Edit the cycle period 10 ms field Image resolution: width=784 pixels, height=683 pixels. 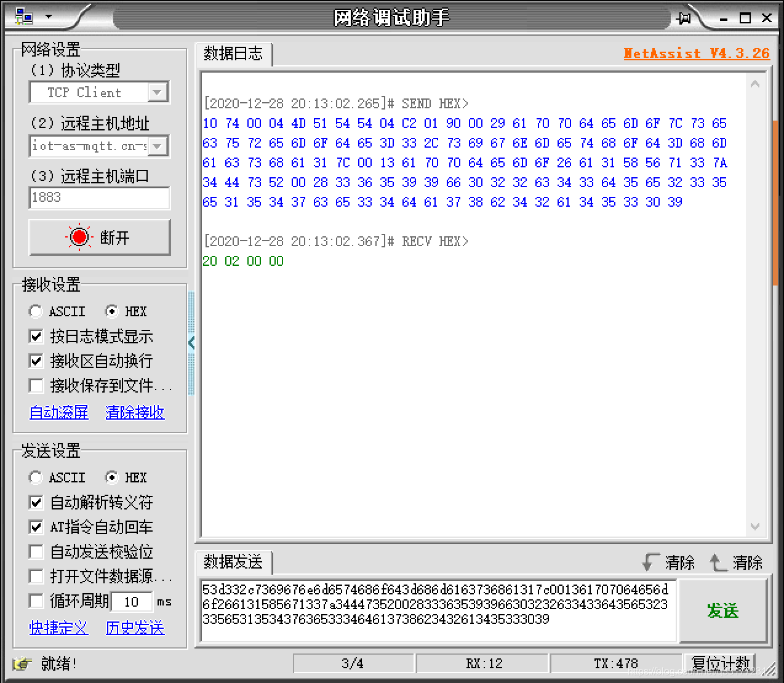132,601
